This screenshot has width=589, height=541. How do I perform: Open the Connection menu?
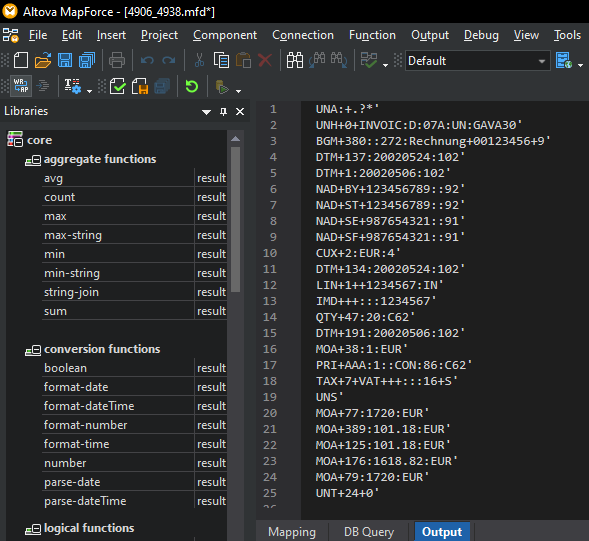pyautogui.click(x=303, y=35)
